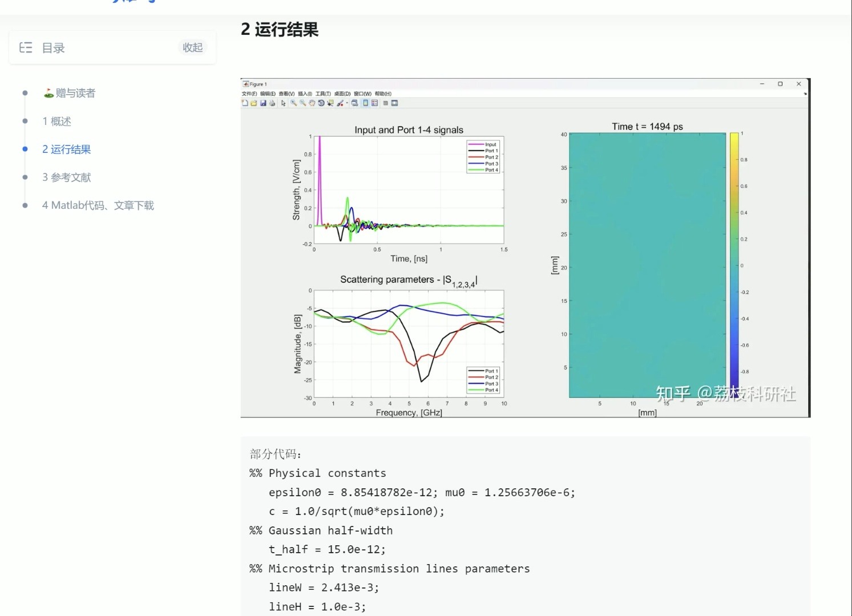Click the 目录 list icon

(x=26, y=47)
